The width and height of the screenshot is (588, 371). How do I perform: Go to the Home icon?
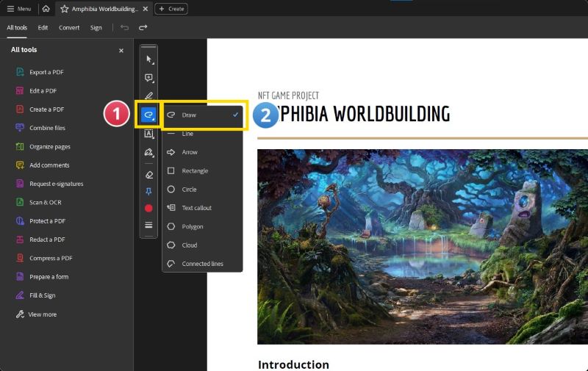(x=46, y=9)
